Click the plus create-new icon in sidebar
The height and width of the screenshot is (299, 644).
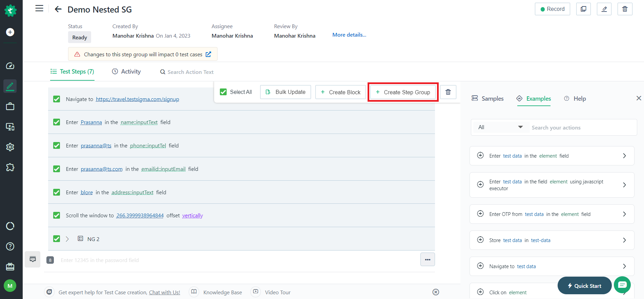pos(10,32)
